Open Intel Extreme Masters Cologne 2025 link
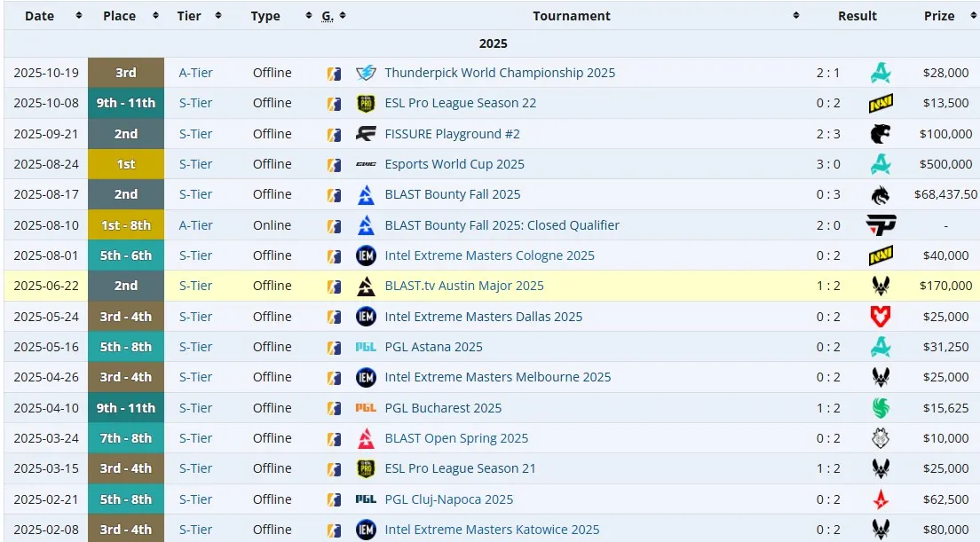This screenshot has width=980, height=542. [489, 255]
